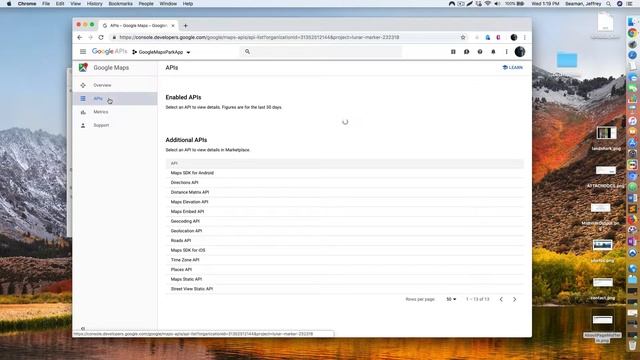
Task: Select Support in the sidebar
Action: [115, 125]
